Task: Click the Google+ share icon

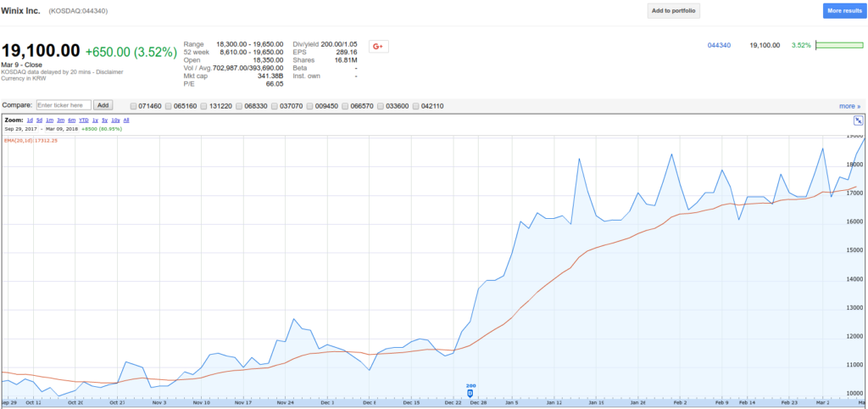Action: [378, 46]
